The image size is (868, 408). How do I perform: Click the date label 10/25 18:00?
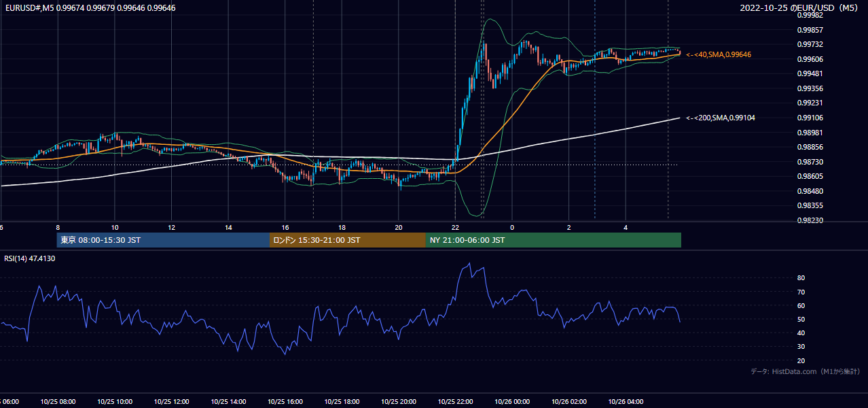(342, 401)
